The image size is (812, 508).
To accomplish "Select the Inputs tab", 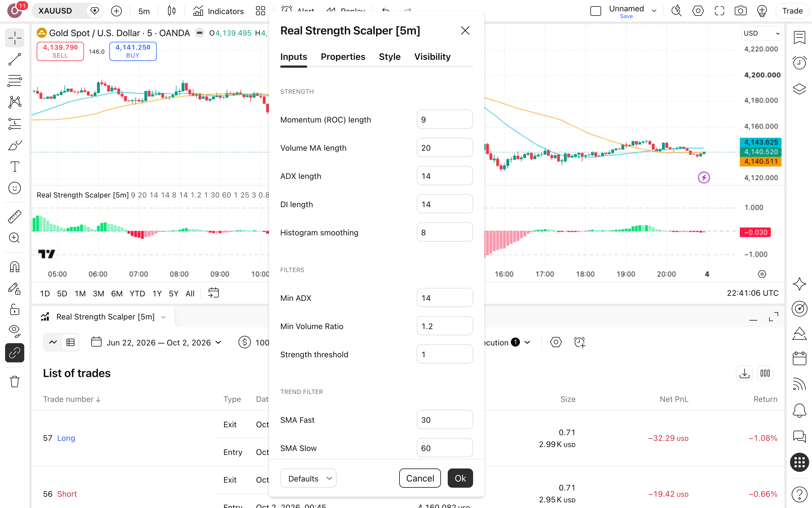I will pyautogui.click(x=294, y=57).
